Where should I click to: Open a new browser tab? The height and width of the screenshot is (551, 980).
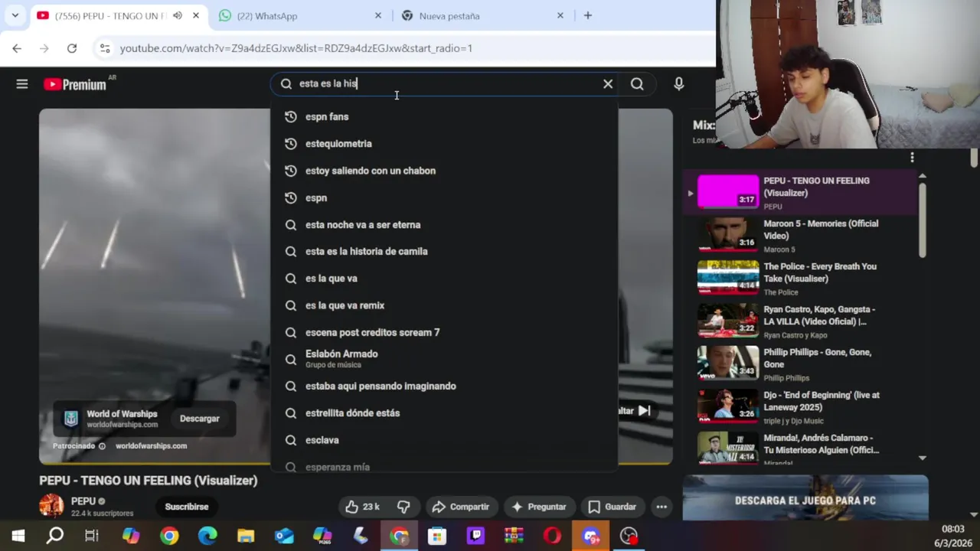[588, 15]
